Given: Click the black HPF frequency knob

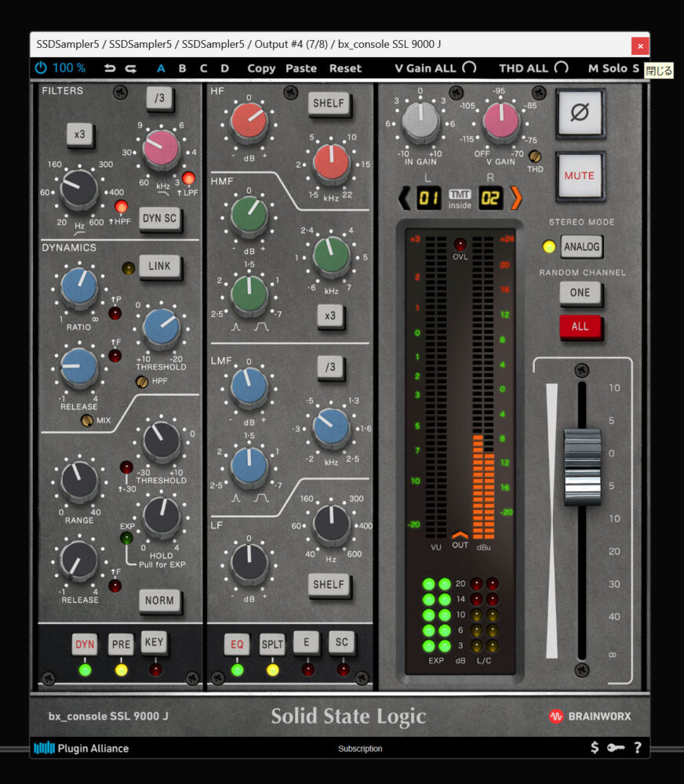Looking at the screenshot, I should point(78,188).
